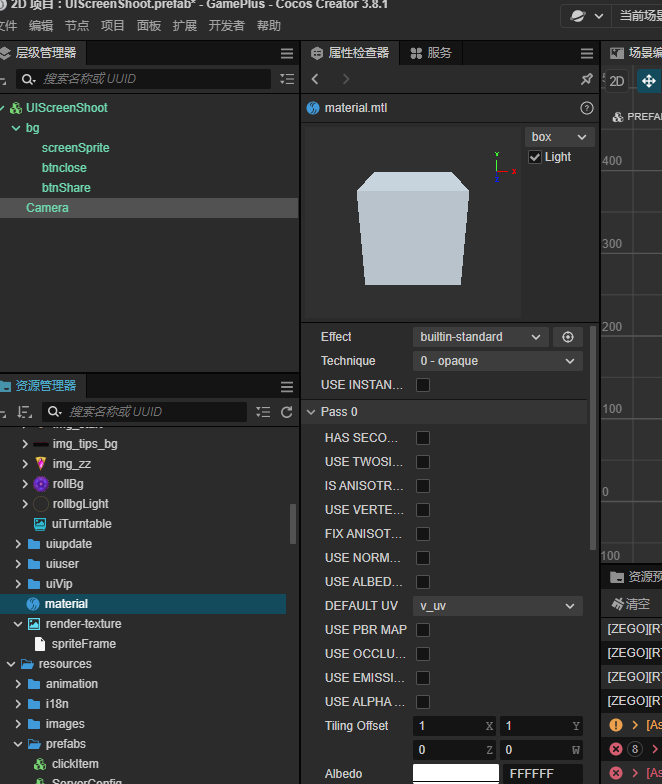Enable HAS SECOND UV checkbox
662x784 pixels.
[x=423, y=438]
